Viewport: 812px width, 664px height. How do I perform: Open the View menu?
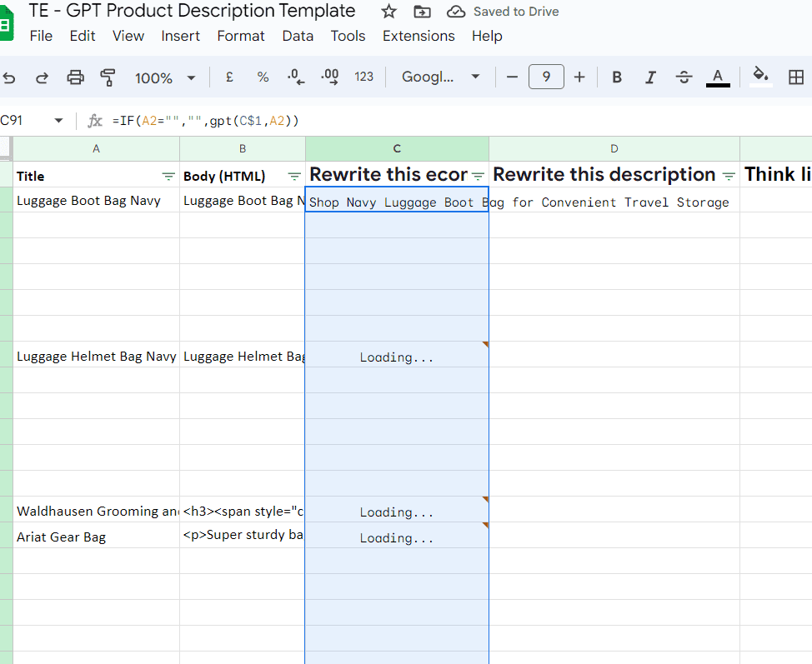tap(128, 36)
